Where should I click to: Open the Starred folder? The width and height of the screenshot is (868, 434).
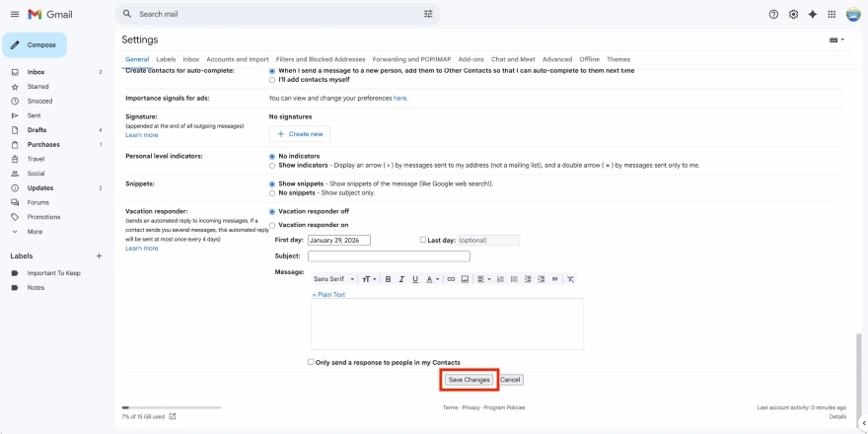click(x=37, y=87)
